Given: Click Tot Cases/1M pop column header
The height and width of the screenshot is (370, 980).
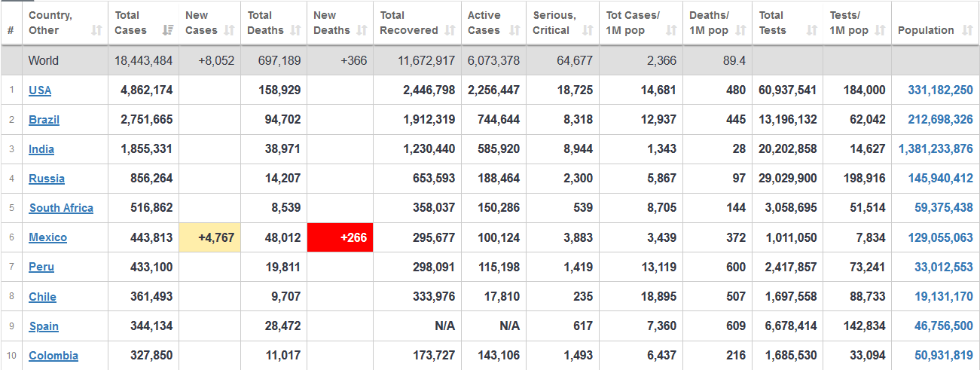Looking at the screenshot, I should pyautogui.click(x=641, y=23).
